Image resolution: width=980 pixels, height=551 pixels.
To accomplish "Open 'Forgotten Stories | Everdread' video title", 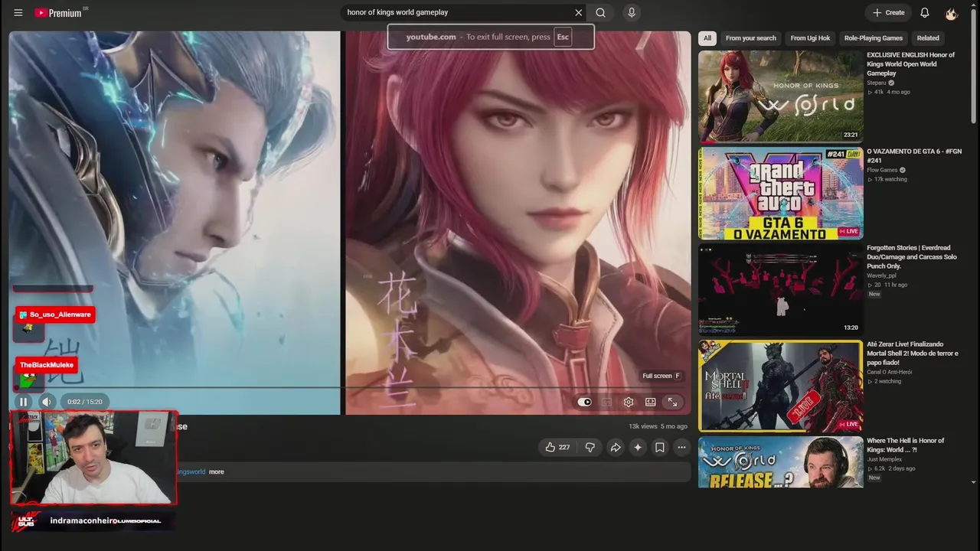I will (x=912, y=257).
